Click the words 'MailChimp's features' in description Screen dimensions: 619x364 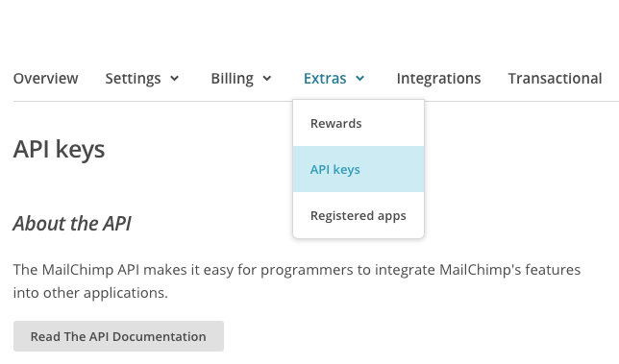click(510, 270)
